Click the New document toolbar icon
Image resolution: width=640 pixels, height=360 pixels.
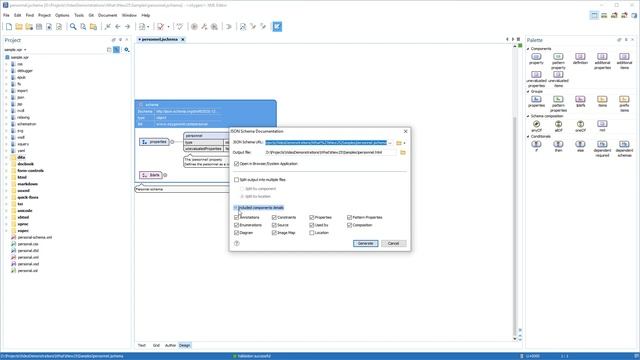pos(9,27)
